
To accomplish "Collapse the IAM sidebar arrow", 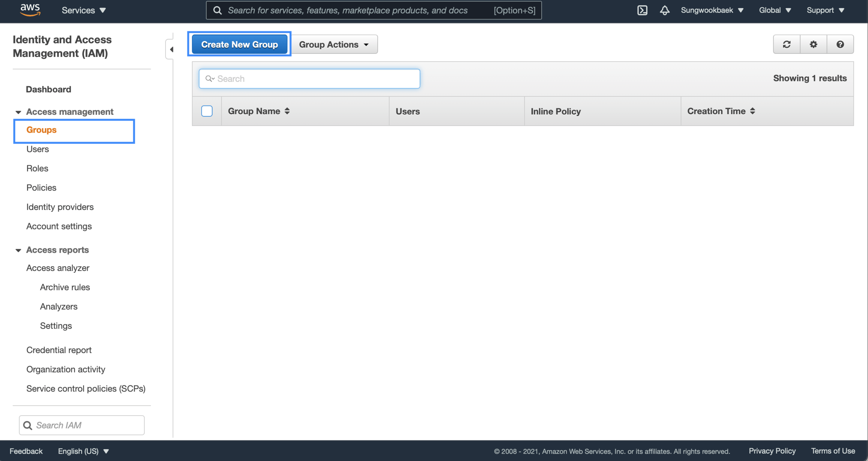I will [x=171, y=49].
